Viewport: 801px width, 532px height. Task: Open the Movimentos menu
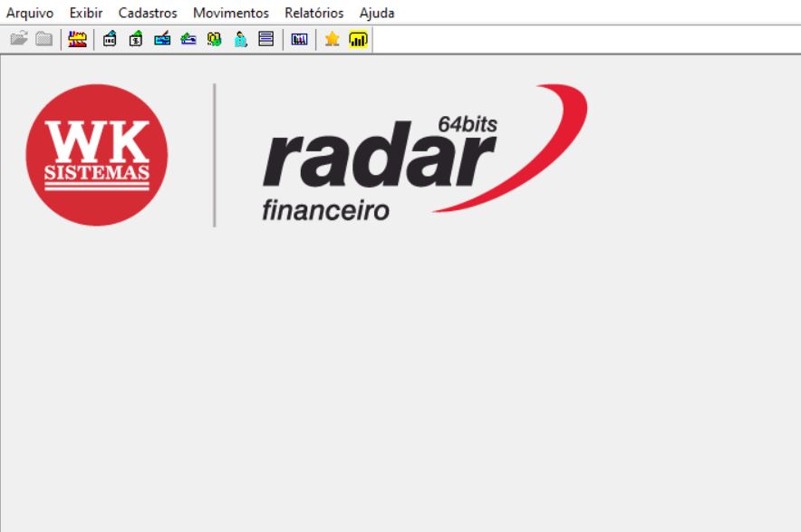(x=231, y=13)
